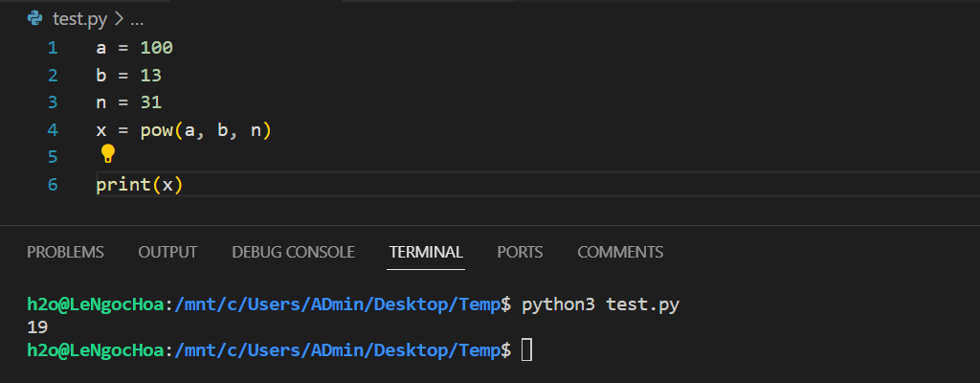
Task: Switch to the PORTS tab
Action: [x=520, y=253]
